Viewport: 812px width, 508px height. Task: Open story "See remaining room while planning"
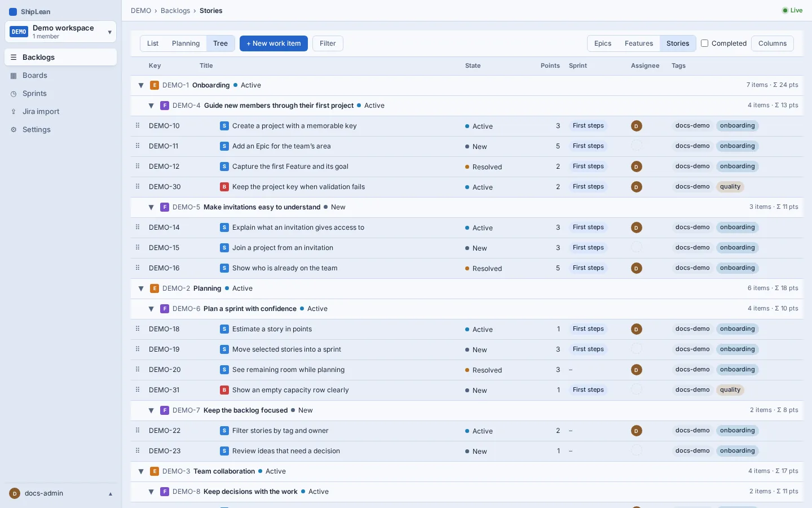288,370
